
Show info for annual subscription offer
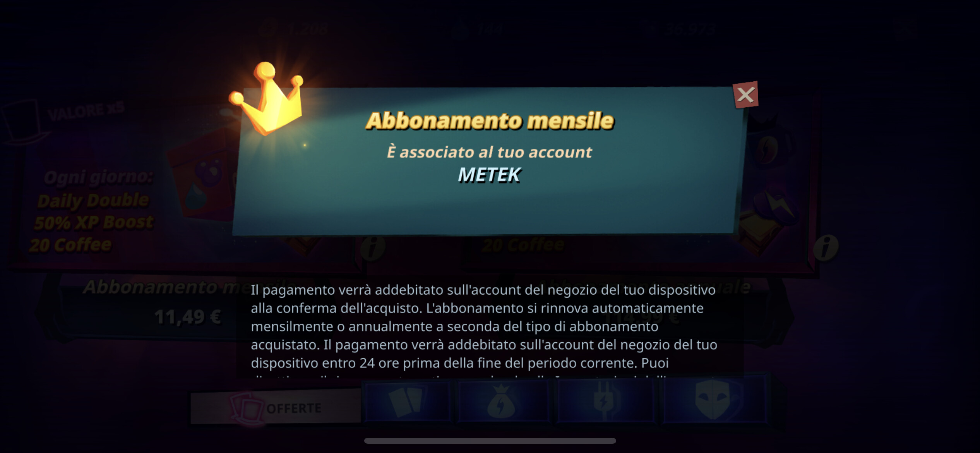click(x=825, y=247)
